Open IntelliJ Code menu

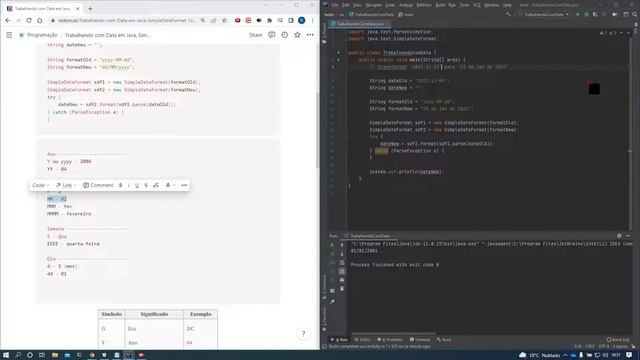tap(390, 5)
